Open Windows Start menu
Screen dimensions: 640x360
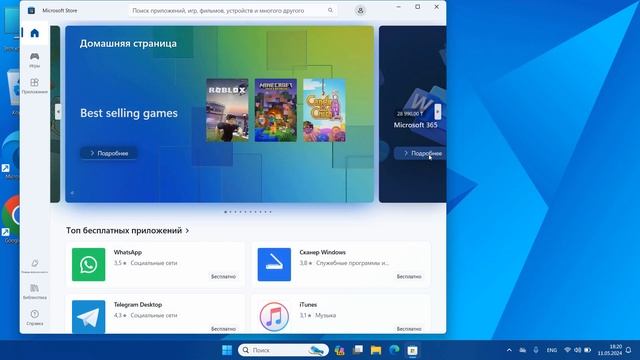point(227,350)
